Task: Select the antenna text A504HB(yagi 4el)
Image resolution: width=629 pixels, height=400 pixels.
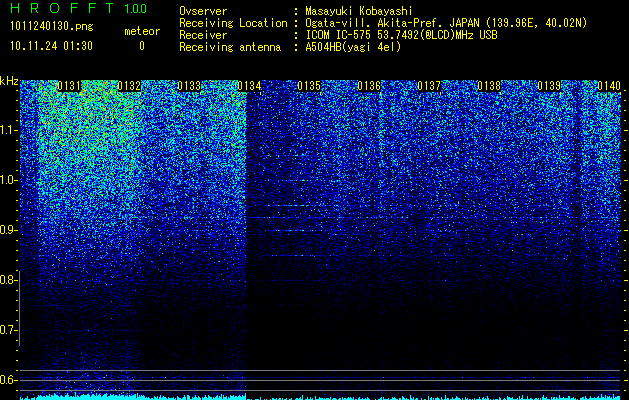Action: (353, 47)
